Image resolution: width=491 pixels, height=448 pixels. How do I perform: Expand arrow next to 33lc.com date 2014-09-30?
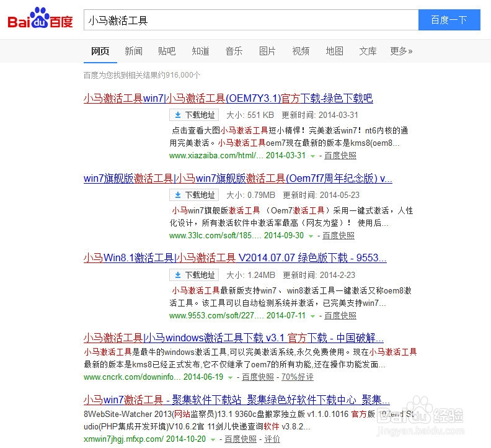[x=311, y=236]
